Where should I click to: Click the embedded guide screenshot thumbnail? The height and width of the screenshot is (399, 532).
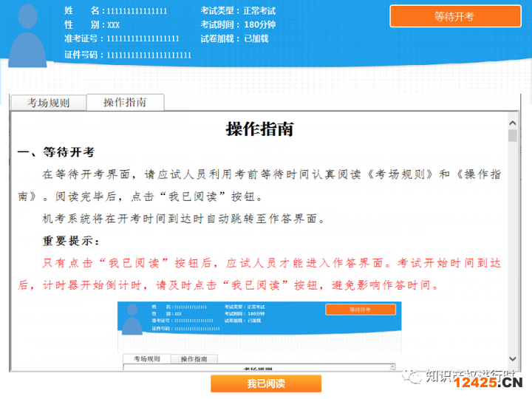click(x=259, y=336)
